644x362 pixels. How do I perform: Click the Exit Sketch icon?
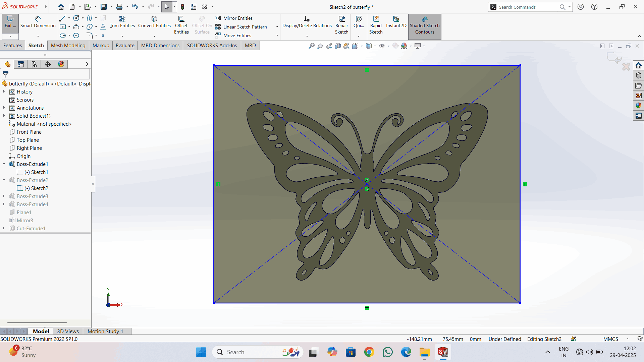(x=10, y=22)
